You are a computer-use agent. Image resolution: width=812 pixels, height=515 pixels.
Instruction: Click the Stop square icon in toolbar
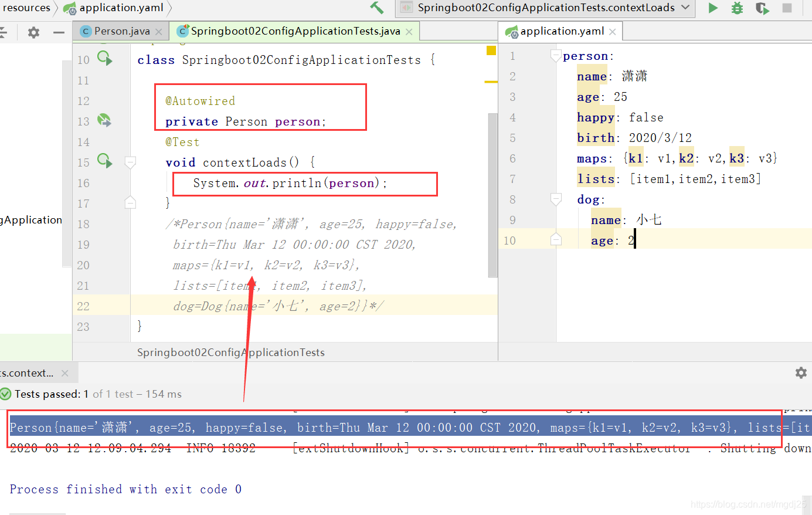coord(787,8)
